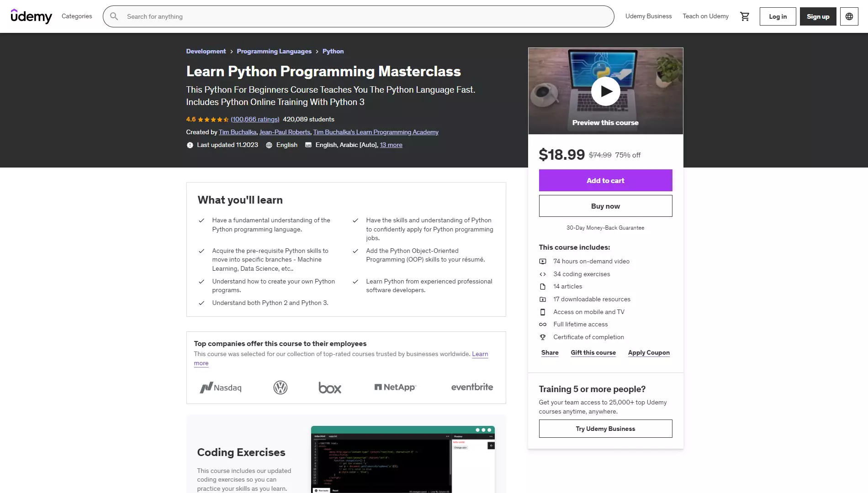868x493 pixels.
Task: Click the closed captions icon
Action: click(x=308, y=145)
